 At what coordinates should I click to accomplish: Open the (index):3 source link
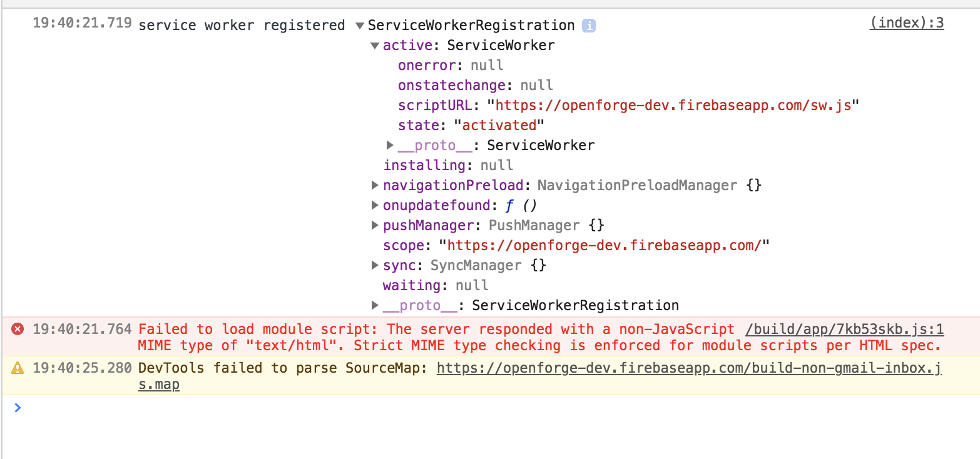(x=906, y=23)
